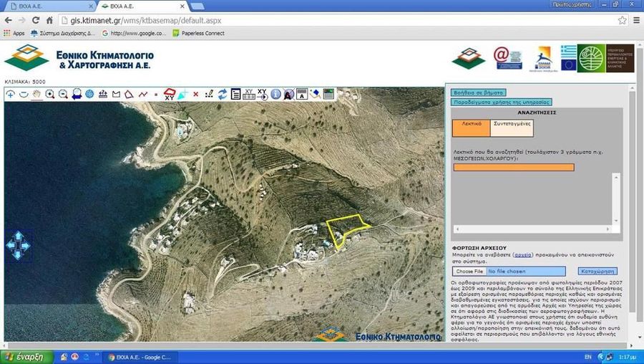Select the polygon area measurement tool
The image size is (644, 364).
point(130,94)
